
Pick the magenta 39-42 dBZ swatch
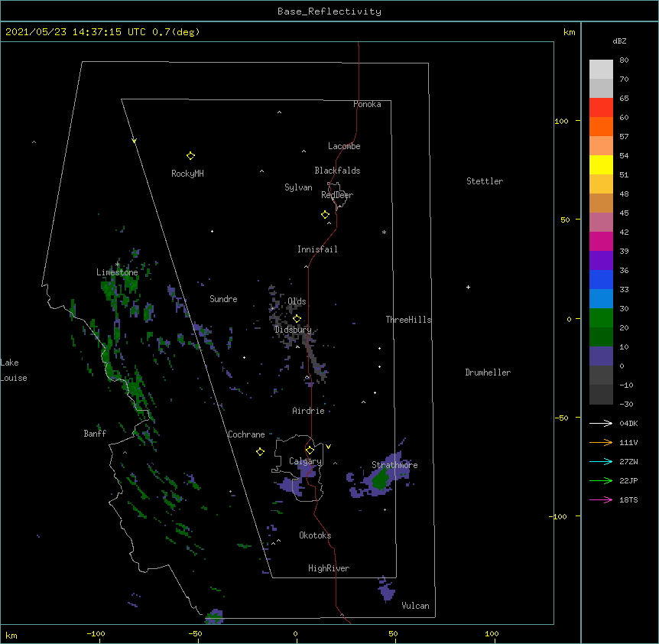tap(601, 241)
